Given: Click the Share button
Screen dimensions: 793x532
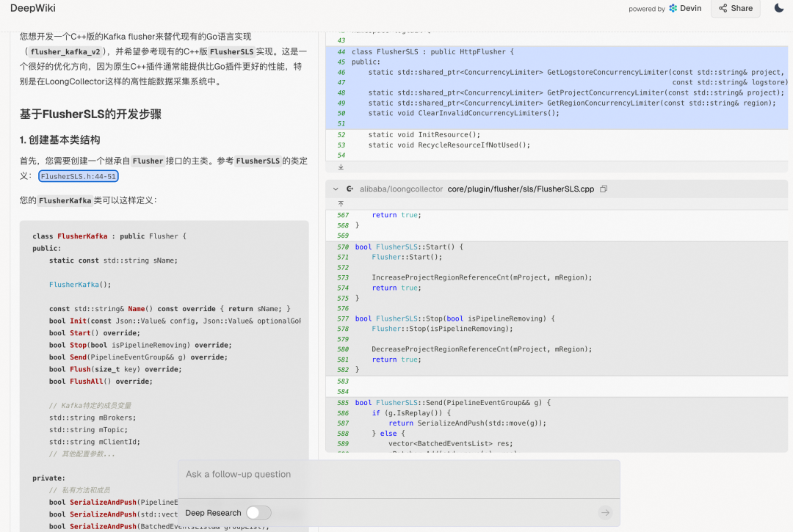Looking at the screenshot, I should 736,8.
